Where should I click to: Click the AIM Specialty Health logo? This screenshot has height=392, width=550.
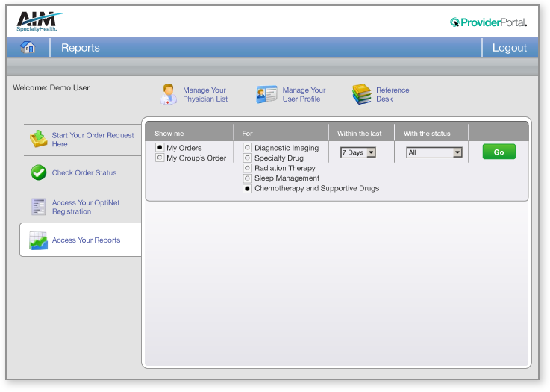pyautogui.click(x=39, y=22)
